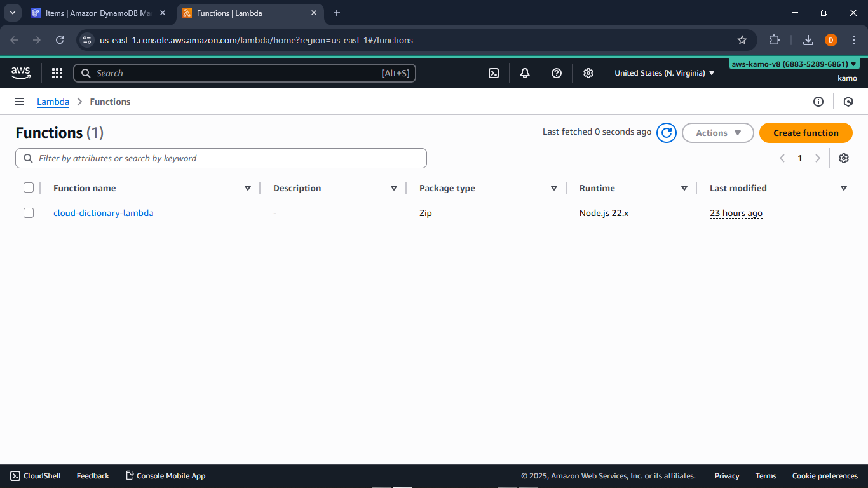Open the region selector for N. Virginia
This screenshot has height=488, width=868.
point(663,73)
